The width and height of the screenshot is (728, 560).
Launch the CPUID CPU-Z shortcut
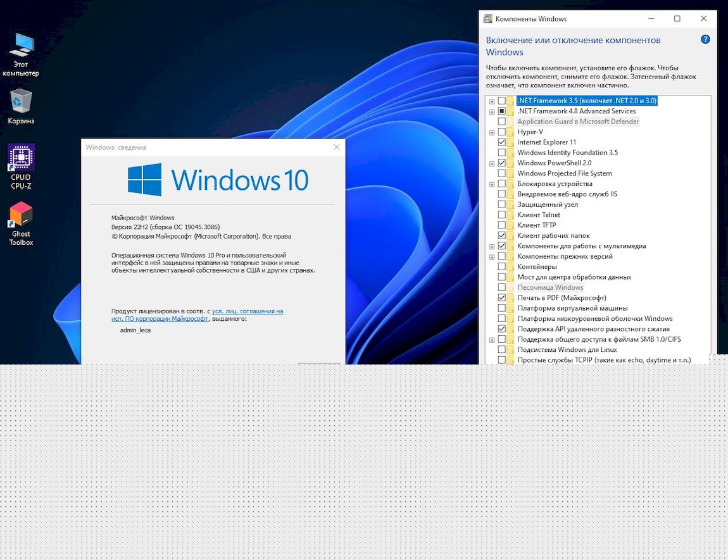tap(21, 166)
